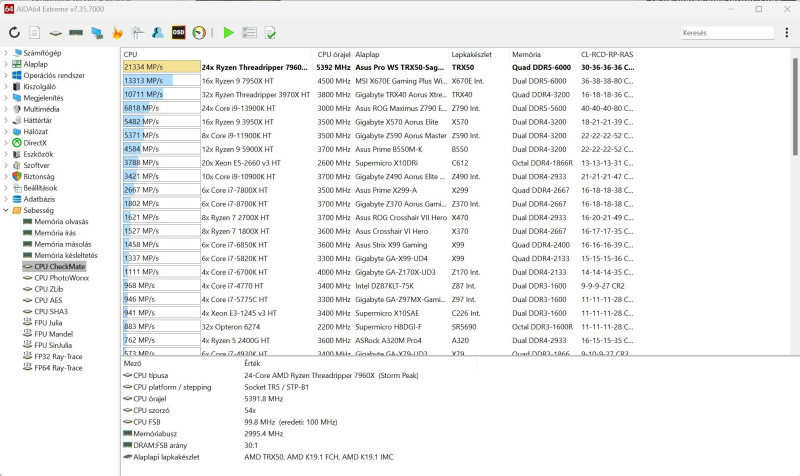The width and height of the screenshot is (800, 476).
Task: Sort by the Memória column header
Action: [x=543, y=54]
